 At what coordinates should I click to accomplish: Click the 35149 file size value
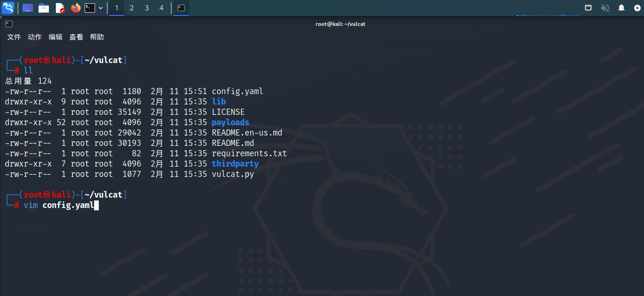coord(129,112)
